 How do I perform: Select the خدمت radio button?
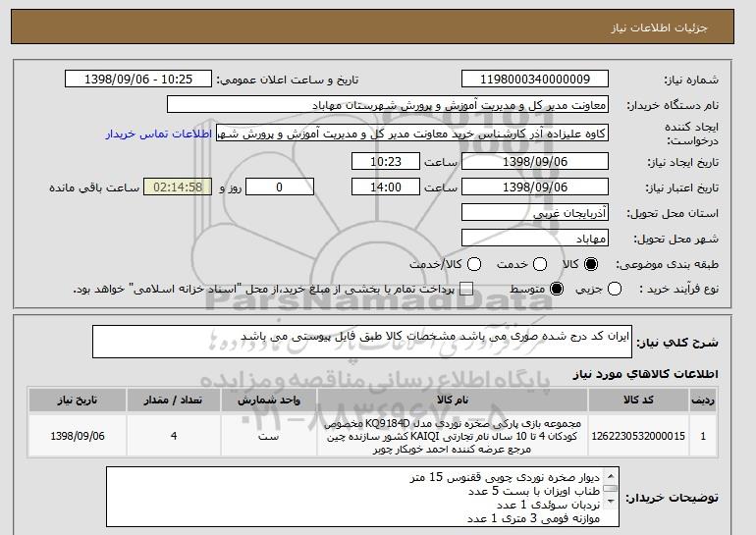(x=540, y=264)
